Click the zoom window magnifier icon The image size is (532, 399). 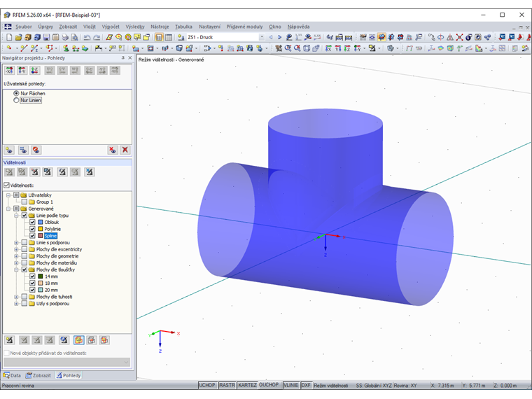[288, 48]
